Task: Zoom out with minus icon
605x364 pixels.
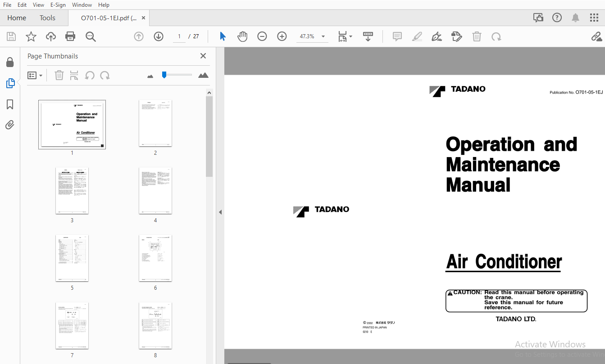Action: [262, 36]
